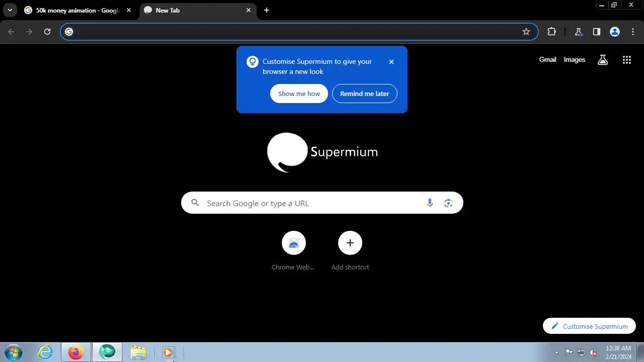This screenshot has width=644, height=362.
Task: Open Windows Explorer folder on taskbar
Action: [138, 352]
